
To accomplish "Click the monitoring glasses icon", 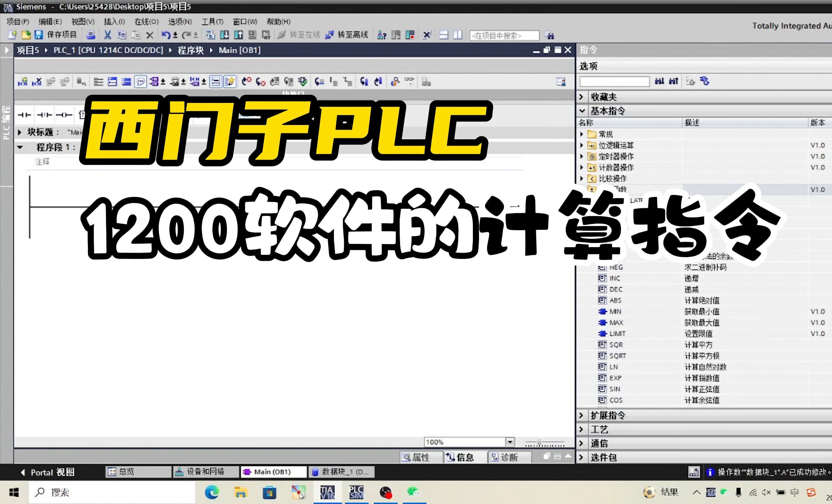I will pyautogui.click(x=410, y=82).
